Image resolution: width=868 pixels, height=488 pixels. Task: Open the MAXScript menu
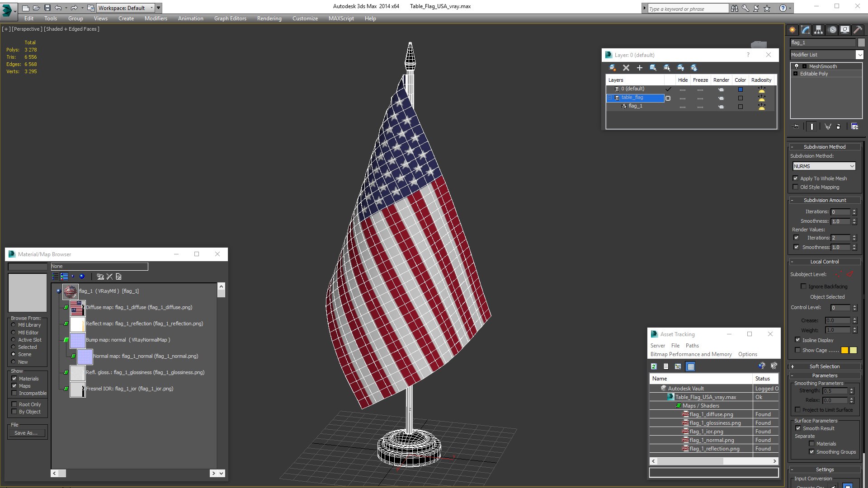[341, 19]
